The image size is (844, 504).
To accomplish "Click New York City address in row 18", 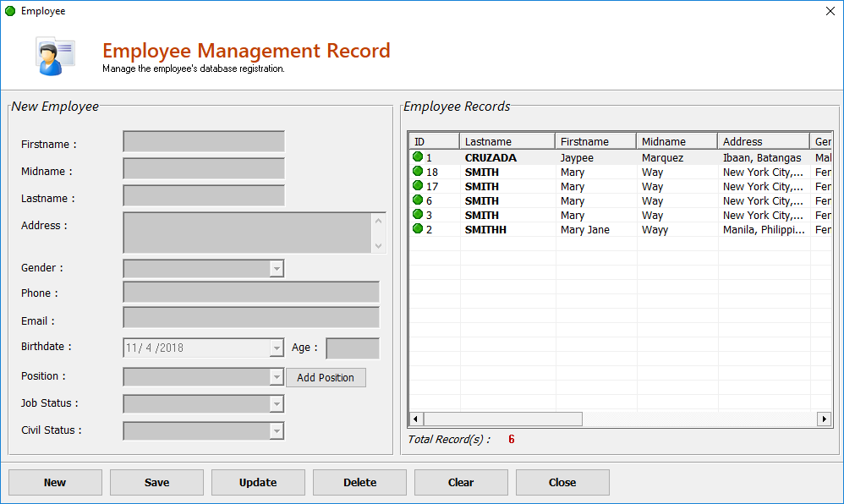I will [x=763, y=173].
